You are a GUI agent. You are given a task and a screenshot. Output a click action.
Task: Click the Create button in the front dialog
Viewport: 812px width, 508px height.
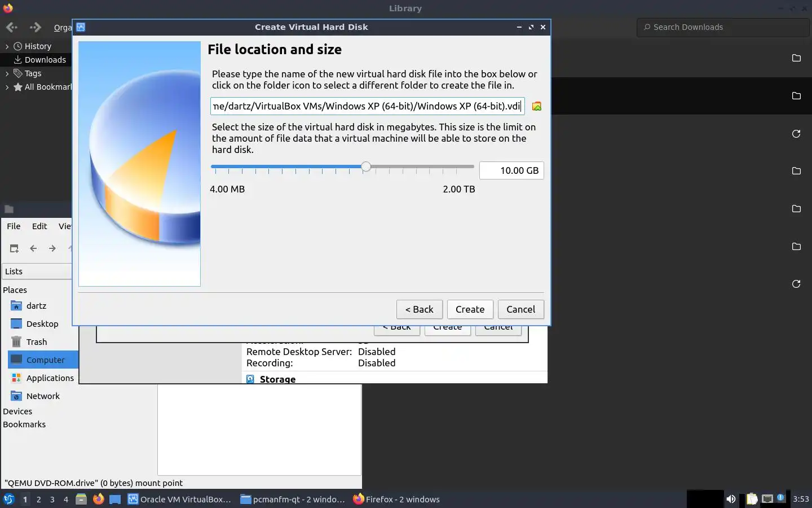point(470,309)
